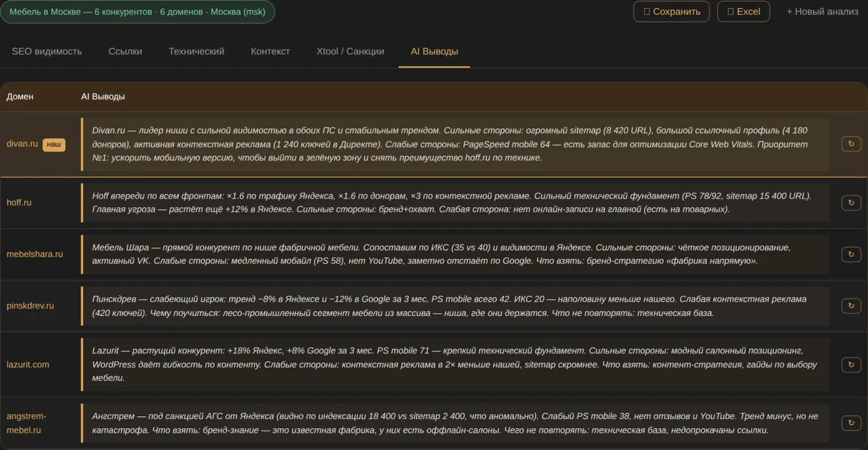Click the lazurit.com domain link

coord(28,364)
